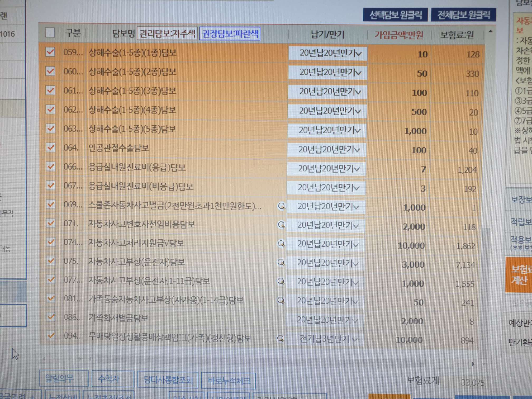
Task: Click magnifier icon for 자동차사고변호사선임비용담보 row
Action: pos(282,225)
